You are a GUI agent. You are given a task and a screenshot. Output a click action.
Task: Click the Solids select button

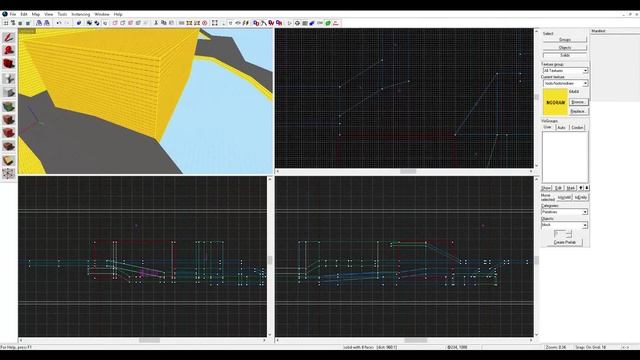[x=565, y=55]
